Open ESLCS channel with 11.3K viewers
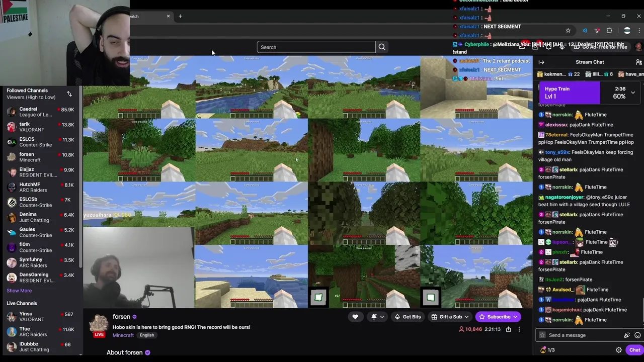The height and width of the screenshot is (362, 644). pos(40,142)
